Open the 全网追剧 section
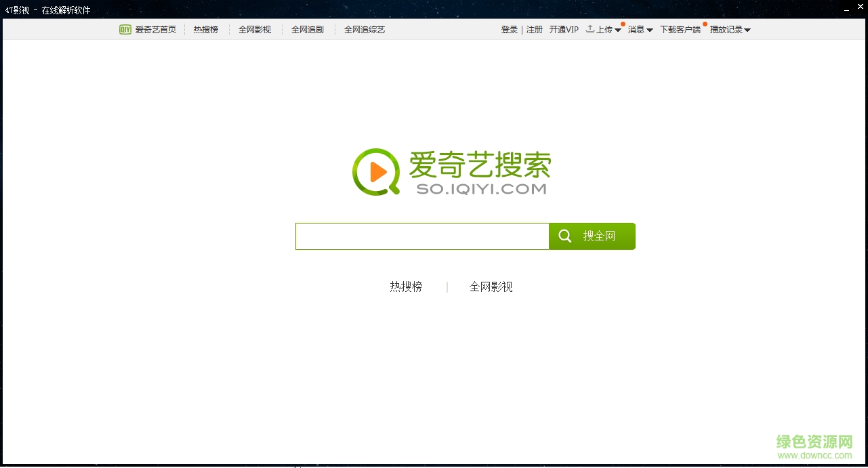868x468 pixels. 308,29
